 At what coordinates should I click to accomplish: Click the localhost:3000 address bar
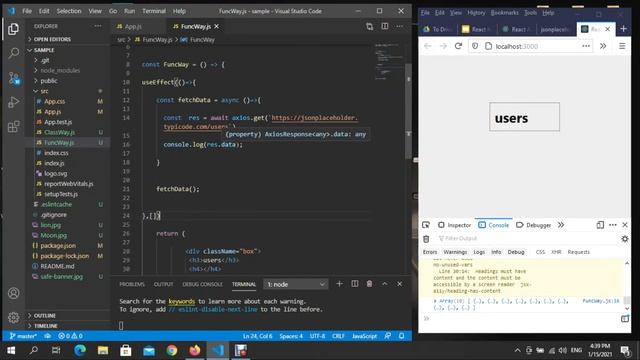[531, 46]
